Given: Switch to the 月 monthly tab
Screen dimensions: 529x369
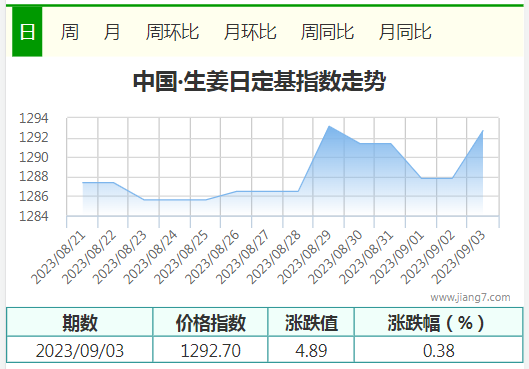Looking at the screenshot, I should coord(112,32).
